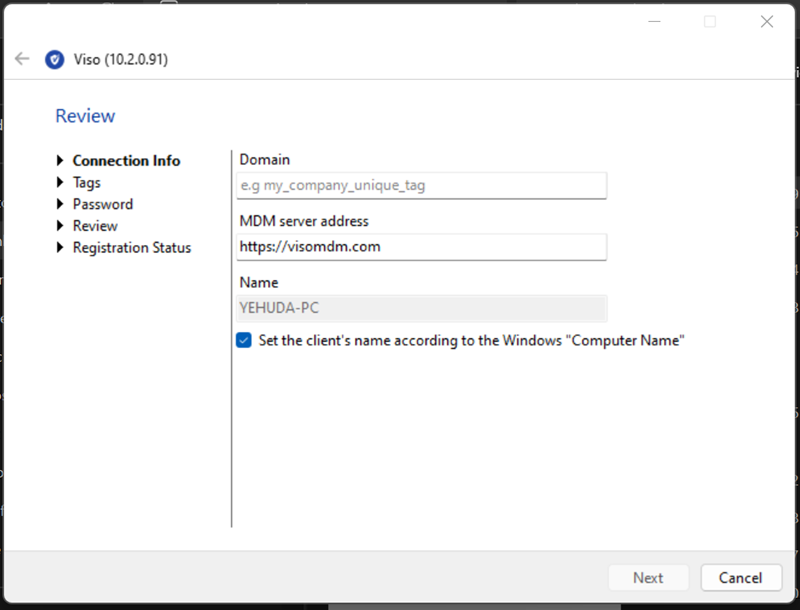Go to the Password step
The image size is (800, 610).
103,205
